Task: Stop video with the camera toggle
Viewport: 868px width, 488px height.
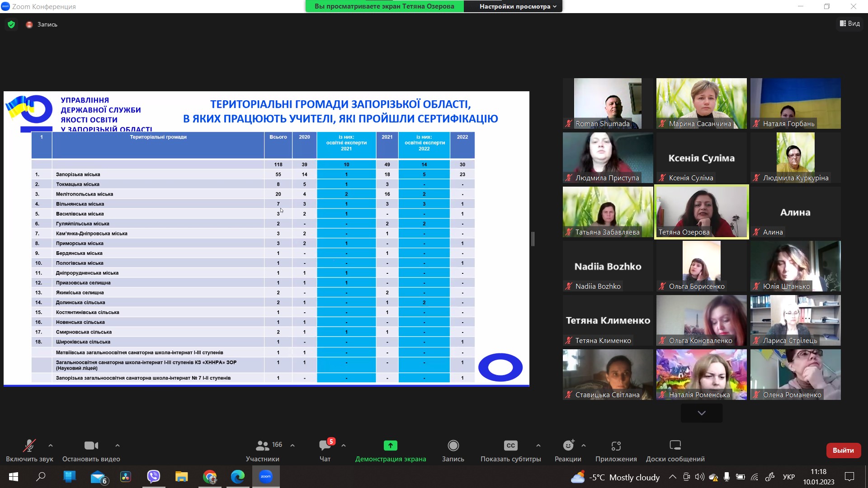Action: click(x=91, y=446)
